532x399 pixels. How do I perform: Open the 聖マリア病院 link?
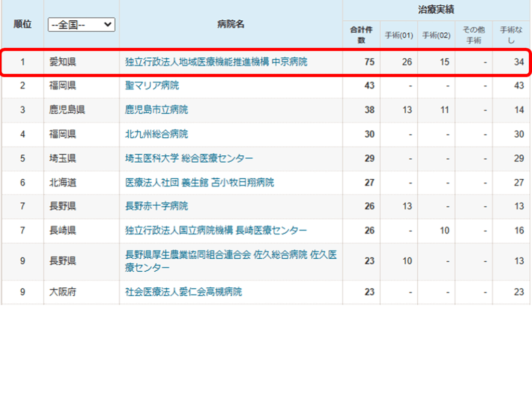pyautogui.click(x=152, y=86)
